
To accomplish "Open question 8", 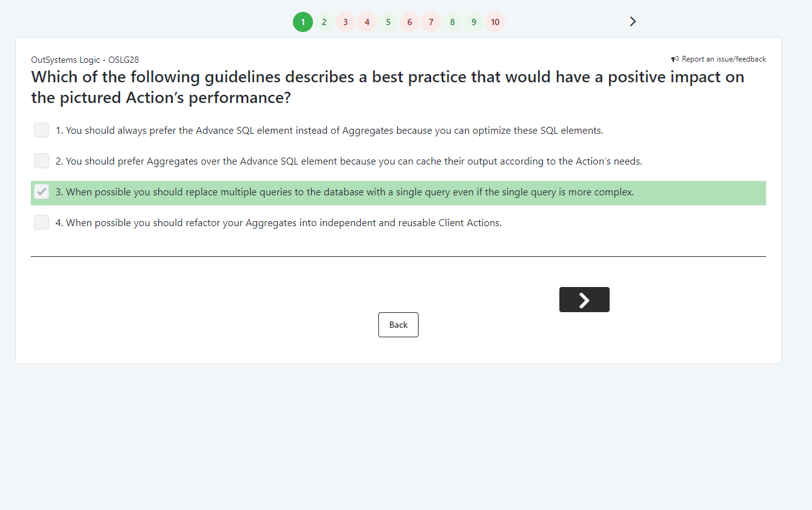I will click(453, 23).
